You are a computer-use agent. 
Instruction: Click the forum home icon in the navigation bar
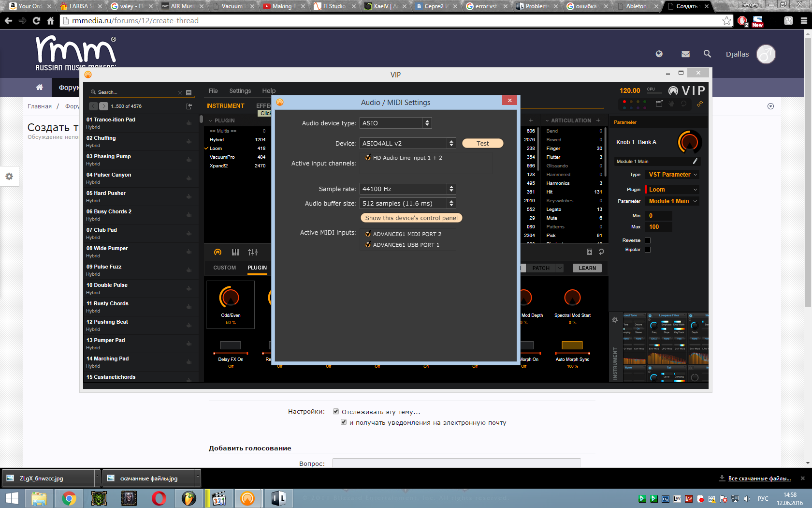tap(40, 87)
